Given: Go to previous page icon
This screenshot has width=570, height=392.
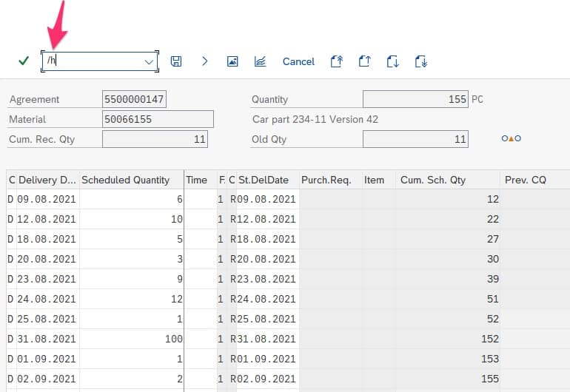Looking at the screenshot, I should tap(364, 61).
